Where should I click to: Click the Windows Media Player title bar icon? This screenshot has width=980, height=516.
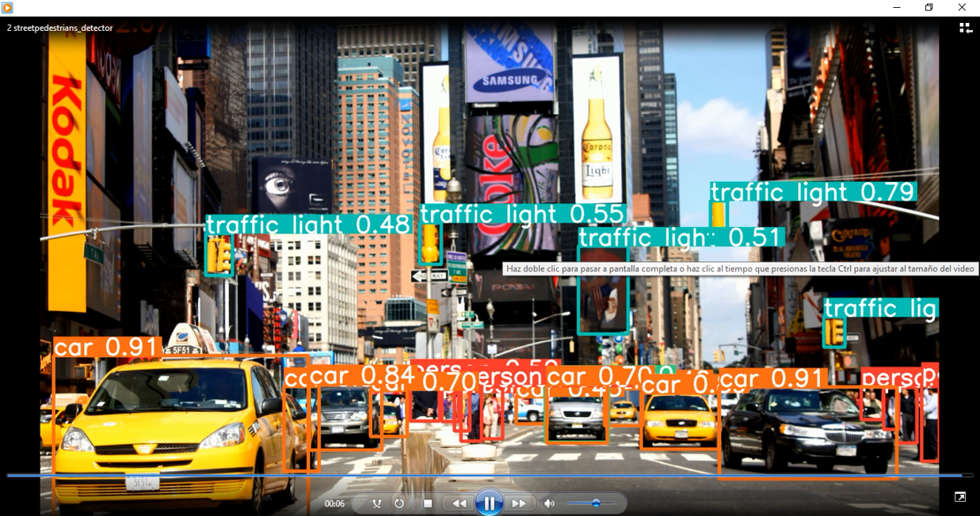point(8,8)
